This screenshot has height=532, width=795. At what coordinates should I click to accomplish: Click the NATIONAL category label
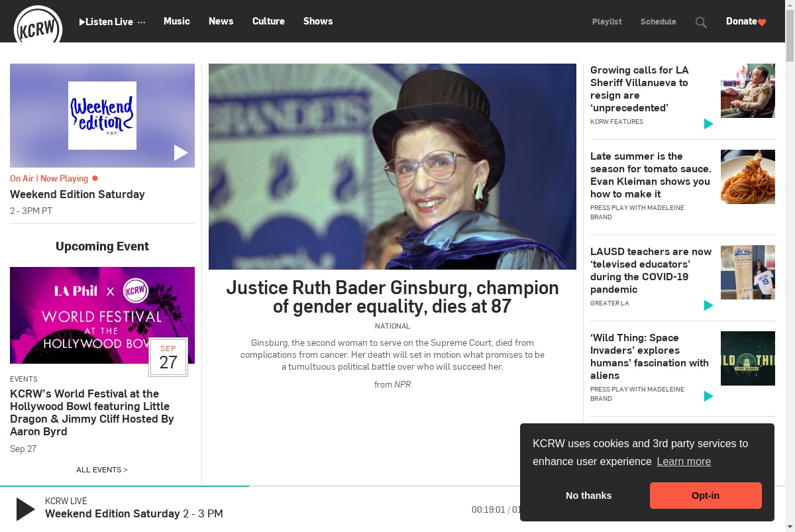pyautogui.click(x=392, y=326)
